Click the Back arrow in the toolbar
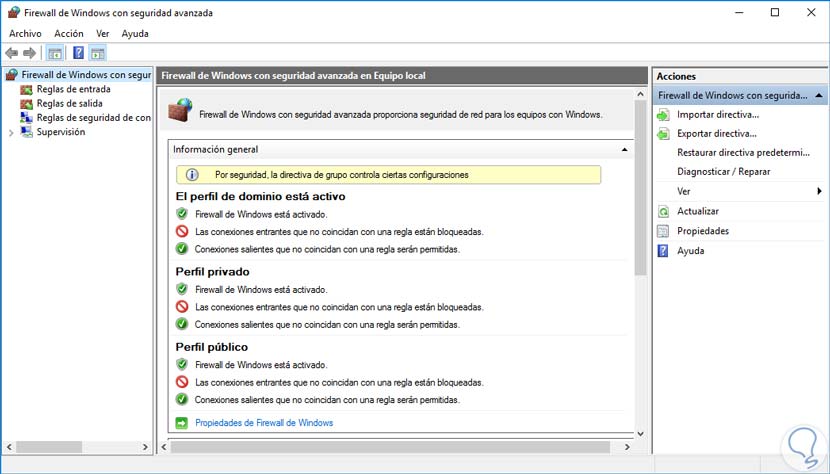This screenshot has height=474, width=830. tap(12, 53)
